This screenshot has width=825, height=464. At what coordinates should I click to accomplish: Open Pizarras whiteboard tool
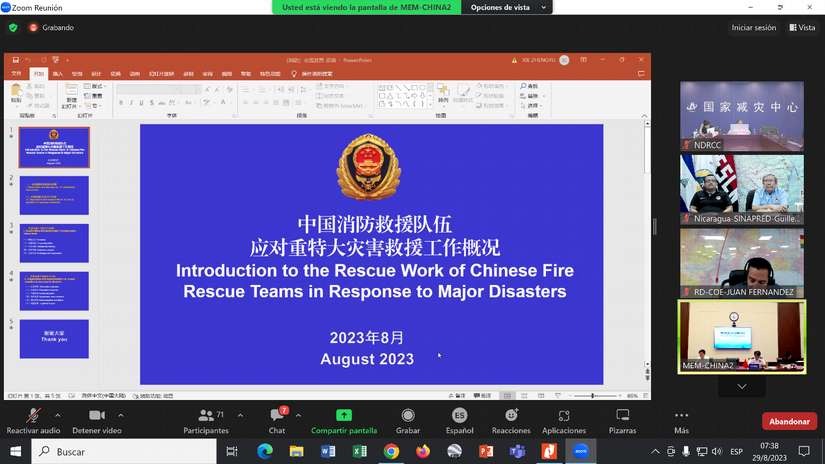[622, 416]
